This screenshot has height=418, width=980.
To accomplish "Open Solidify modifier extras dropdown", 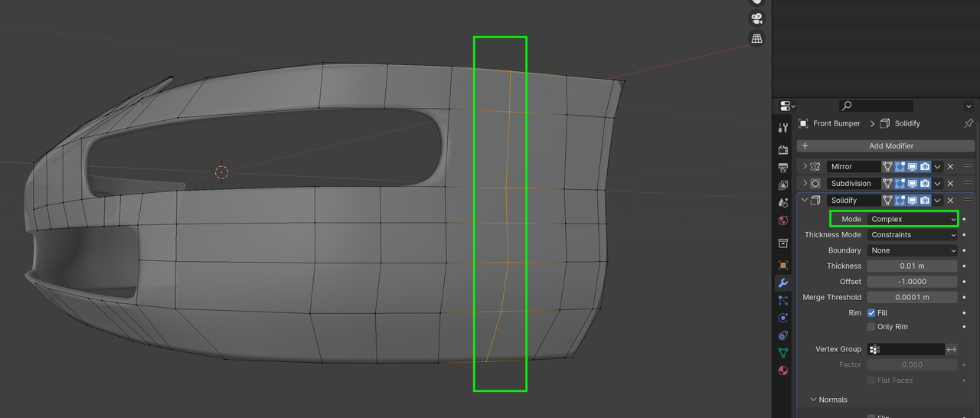I will click(937, 201).
